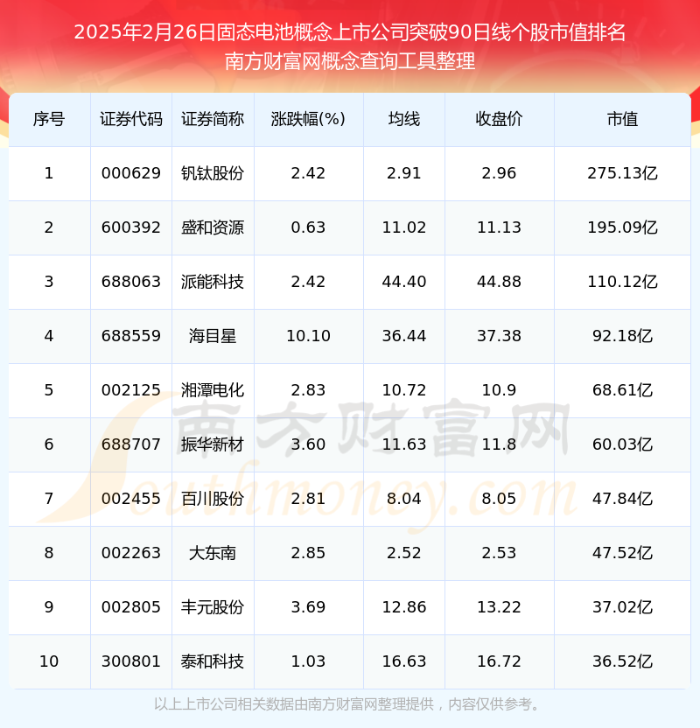Select stock name 派能科技
This screenshot has width=700, height=728.
tap(213, 282)
